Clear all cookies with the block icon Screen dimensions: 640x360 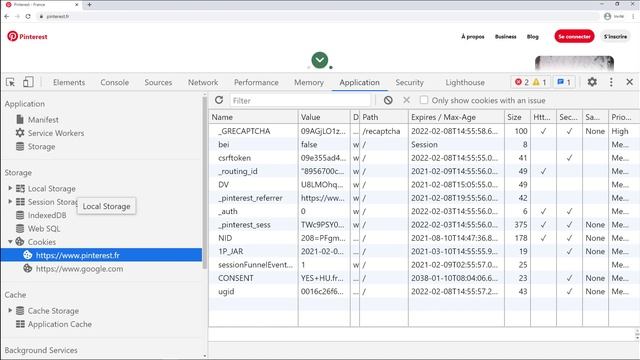388,100
